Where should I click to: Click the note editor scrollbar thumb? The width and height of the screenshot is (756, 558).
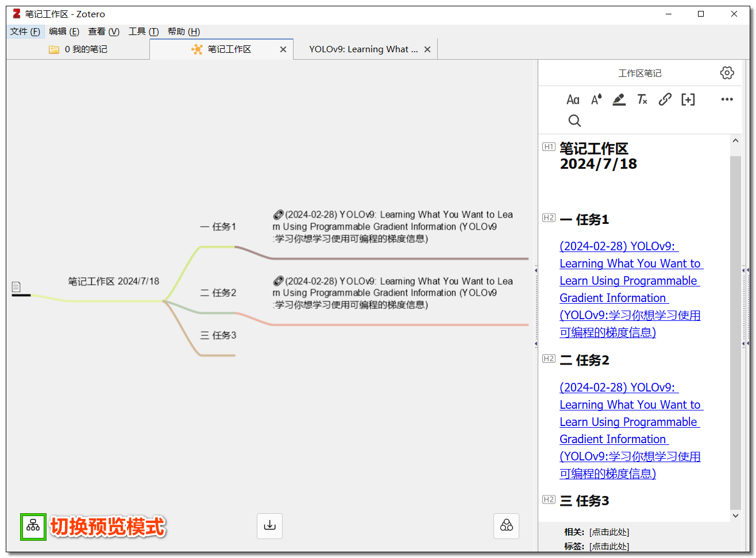(735, 333)
